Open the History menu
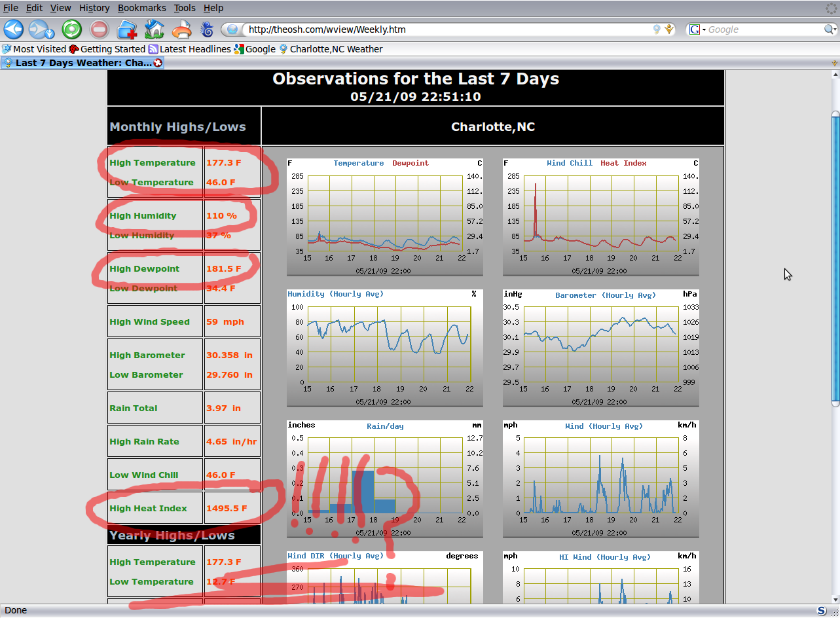This screenshot has width=840, height=618. click(94, 8)
